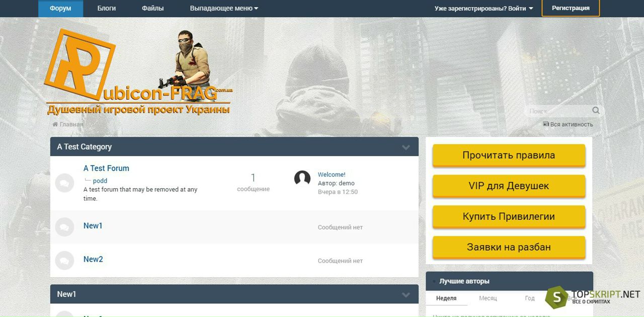Collapse the New1 category section
The image size is (644, 317).
click(406, 295)
